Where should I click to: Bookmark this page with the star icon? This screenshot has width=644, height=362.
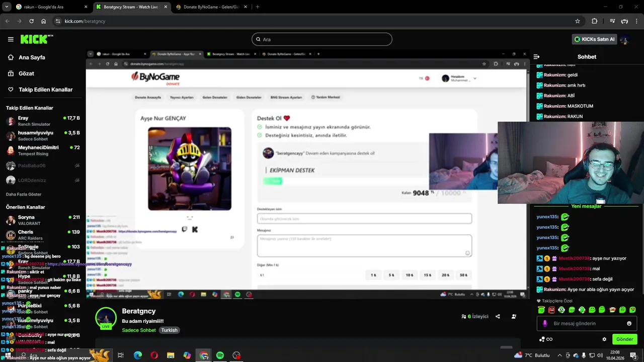[x=578, y=21]
